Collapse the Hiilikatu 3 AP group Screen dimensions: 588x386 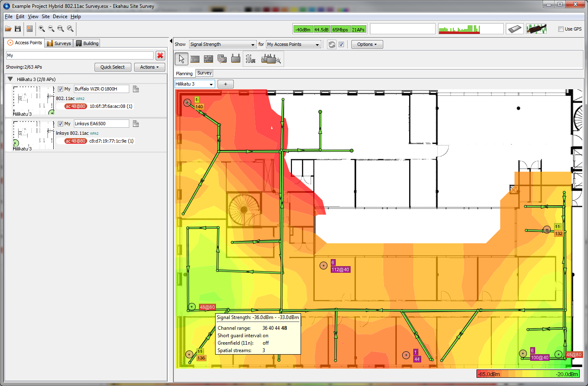(10, 79)
